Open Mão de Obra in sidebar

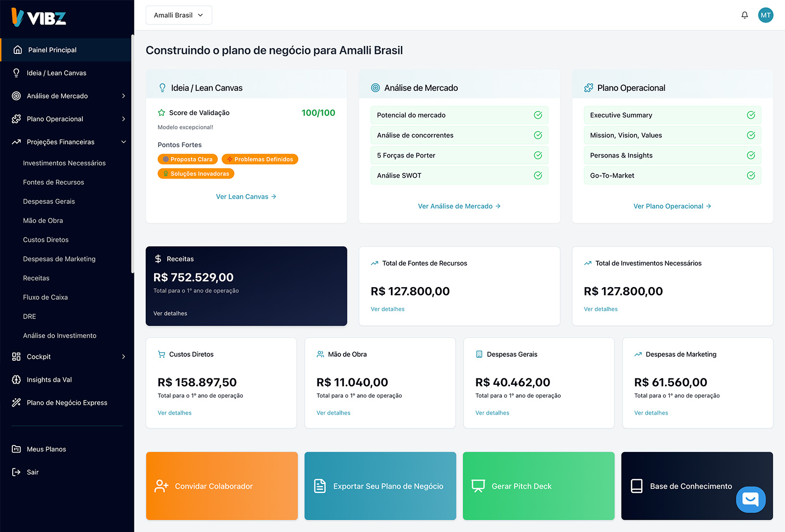[43, 220]
